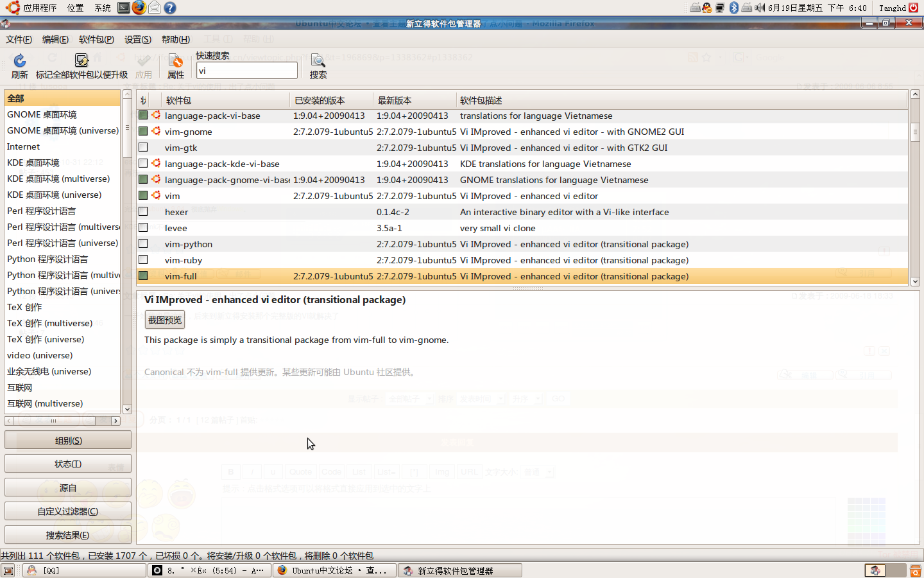Click the volume speaker tray icon
The width and height of the screenshot is (924, 578).
click(760, 8)
